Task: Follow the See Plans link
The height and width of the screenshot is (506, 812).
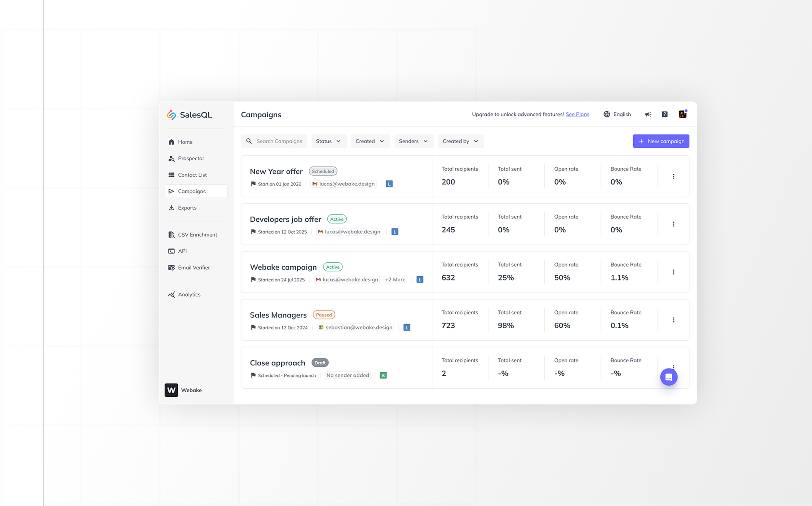Action: [577, 115]
